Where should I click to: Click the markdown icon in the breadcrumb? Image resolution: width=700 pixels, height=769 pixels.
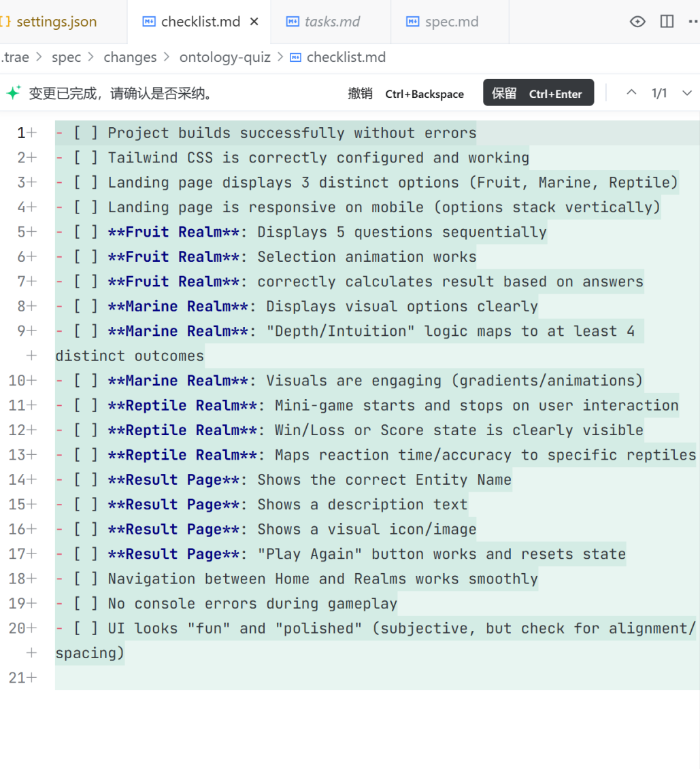pyautogui.click(x=296, y=58)
